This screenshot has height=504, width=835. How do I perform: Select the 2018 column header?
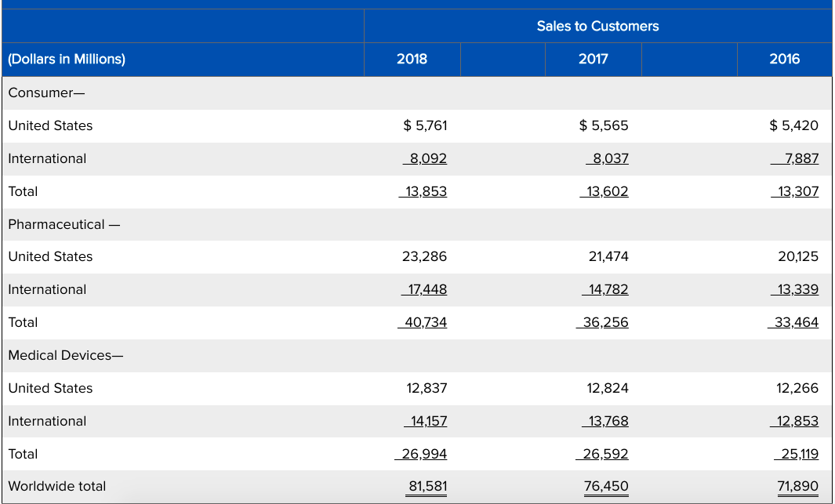412,59
